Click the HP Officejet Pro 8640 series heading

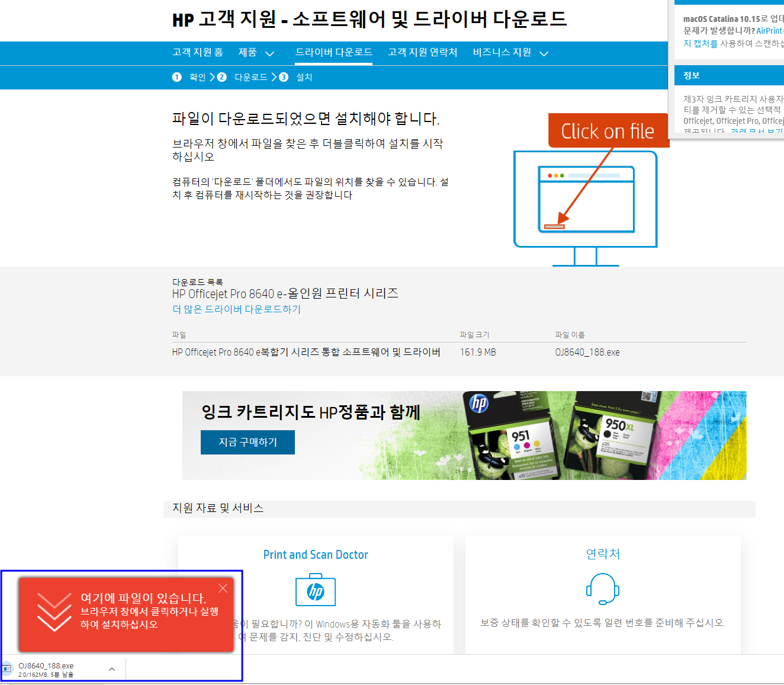coord(285,293)
